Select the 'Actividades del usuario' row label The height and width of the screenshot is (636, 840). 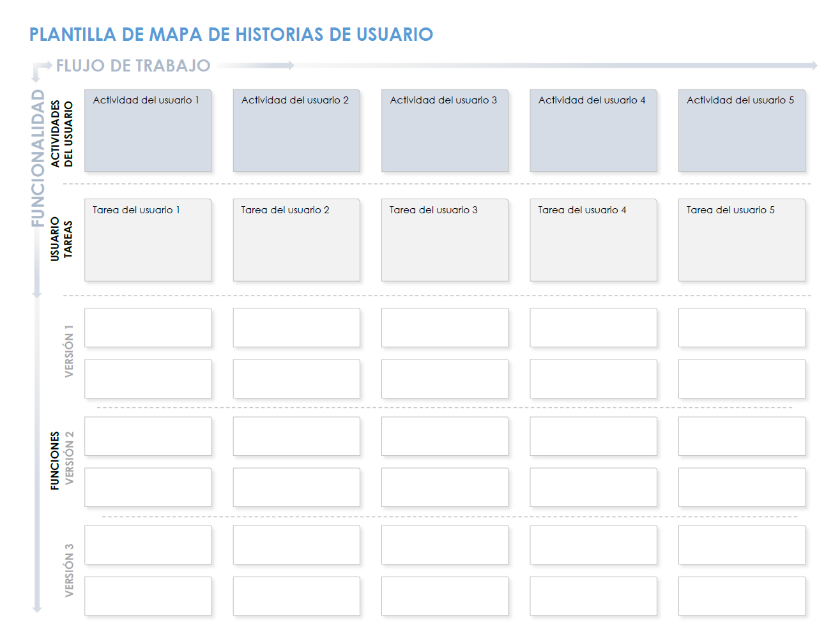click(x=62, y=134)
